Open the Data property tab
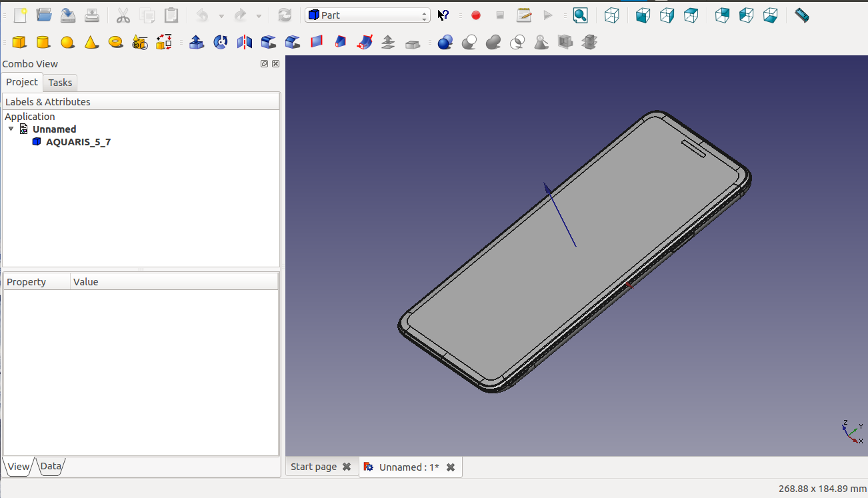868x498 pixels. coord(51,467)
